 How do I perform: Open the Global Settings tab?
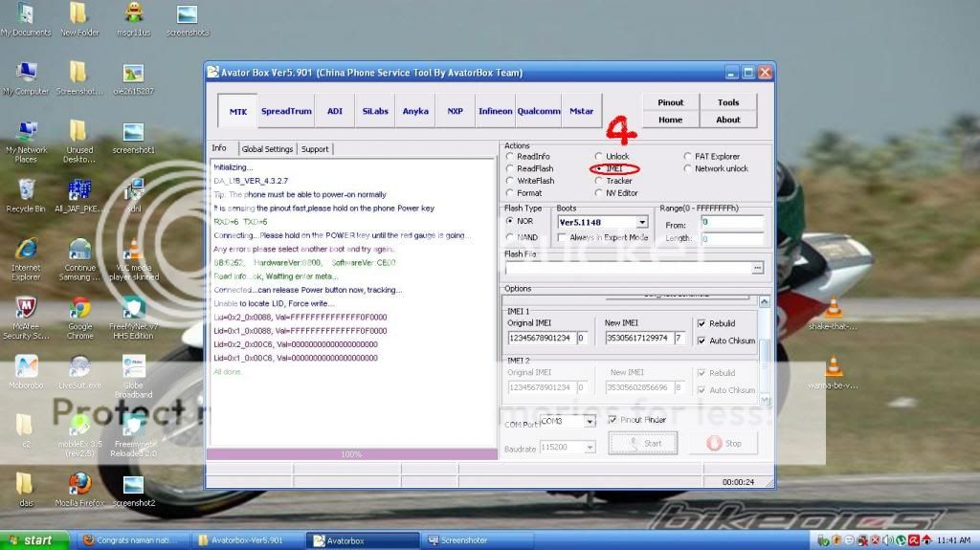267,149
